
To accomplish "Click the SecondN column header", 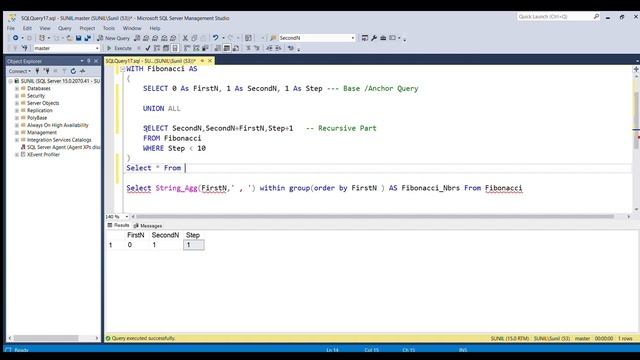I will pos(165,235).
